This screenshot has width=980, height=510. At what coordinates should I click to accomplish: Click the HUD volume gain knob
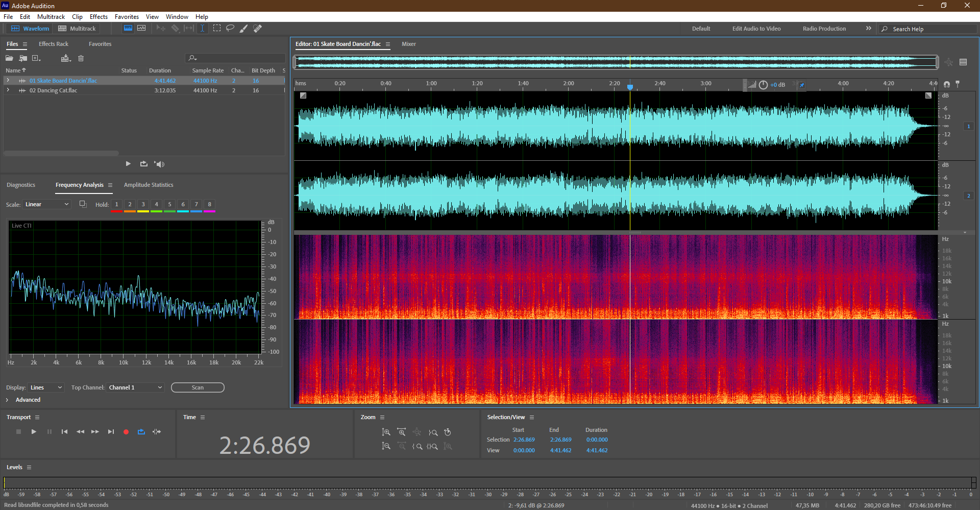coord(763,85)
